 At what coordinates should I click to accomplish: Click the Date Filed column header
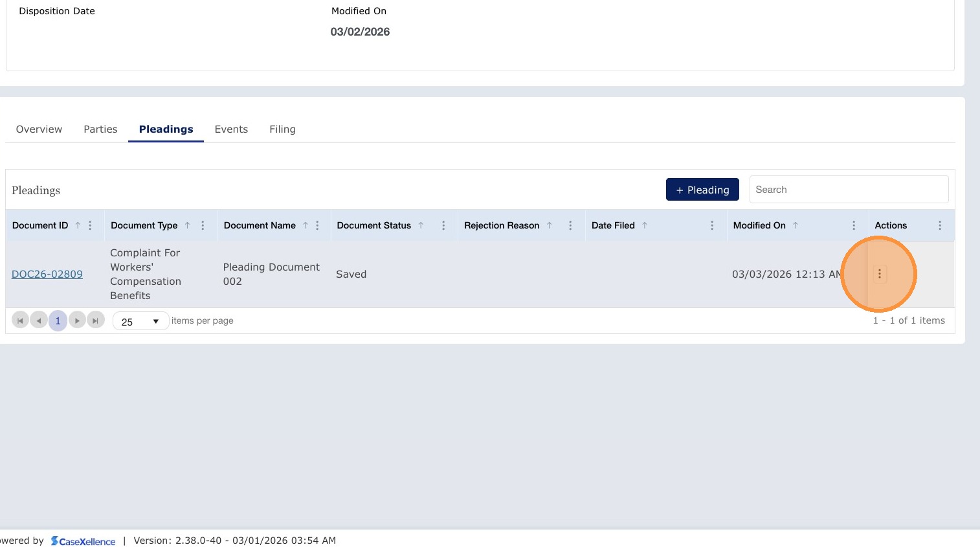[613, 225]
